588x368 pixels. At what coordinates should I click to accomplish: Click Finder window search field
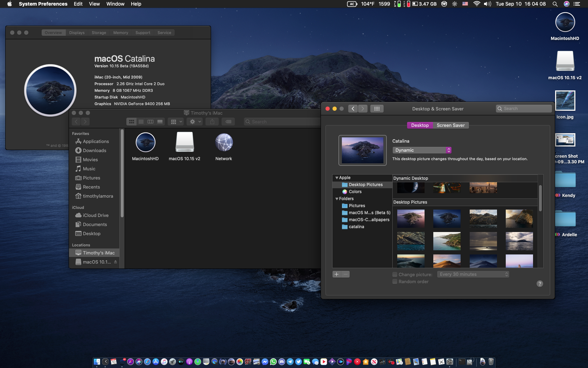tap(282, 122)
